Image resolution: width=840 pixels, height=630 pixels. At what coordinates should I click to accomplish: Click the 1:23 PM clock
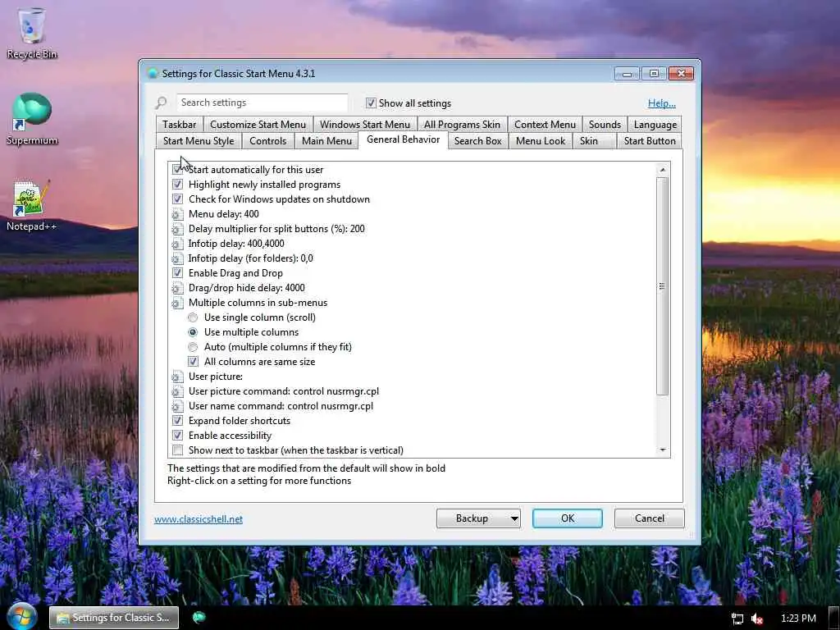coord(798,619)
